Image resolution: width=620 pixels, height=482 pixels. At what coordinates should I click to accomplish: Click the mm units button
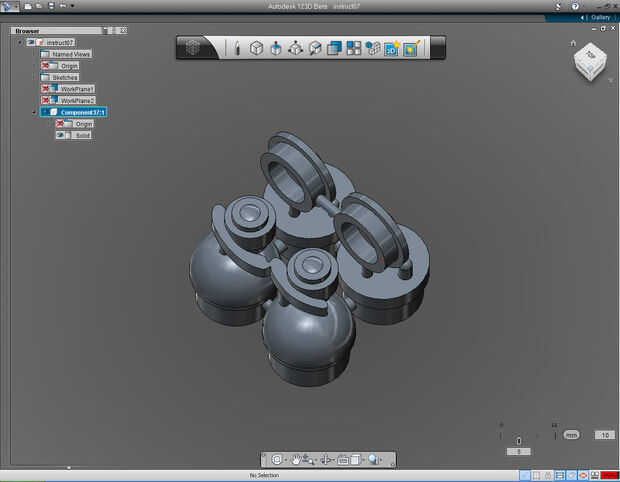point(571,435)
